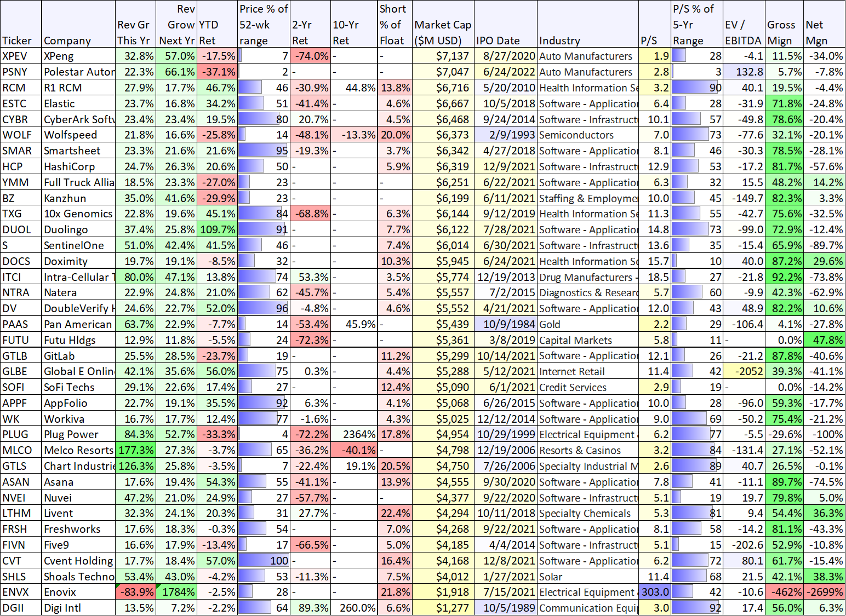Click Natera company name
Screen dimensions: 846x616
(x=78, y=292)
